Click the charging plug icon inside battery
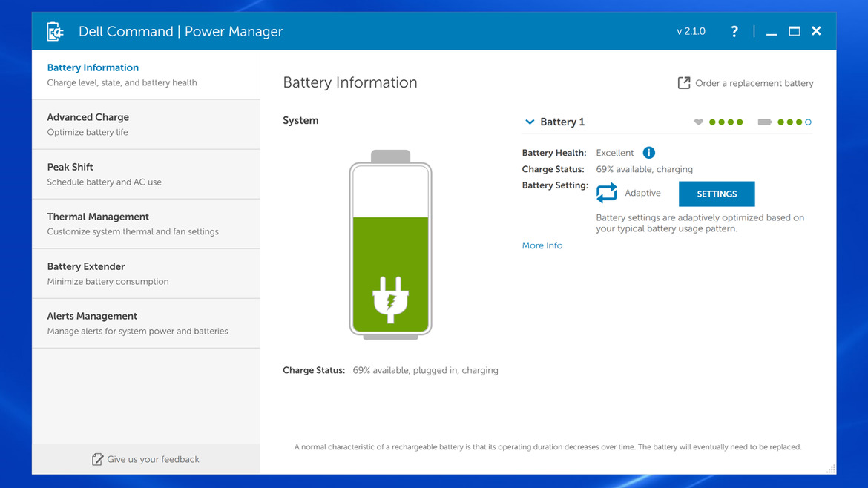Image resolution: width=868 pixels, height=488 pixels. pyautogui.click(x=391, y=300)
